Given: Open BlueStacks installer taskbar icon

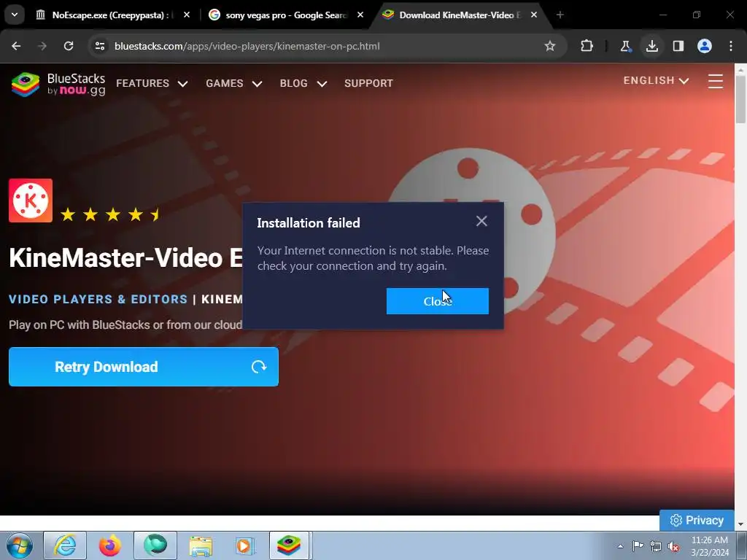Looking at the screenshot, I should click(x=290, y=545).
